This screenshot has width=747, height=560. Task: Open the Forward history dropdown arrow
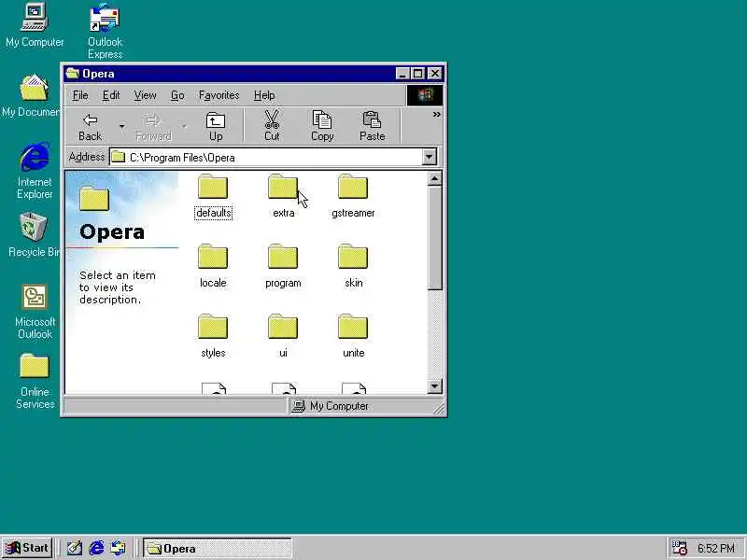tap(184, 126)
